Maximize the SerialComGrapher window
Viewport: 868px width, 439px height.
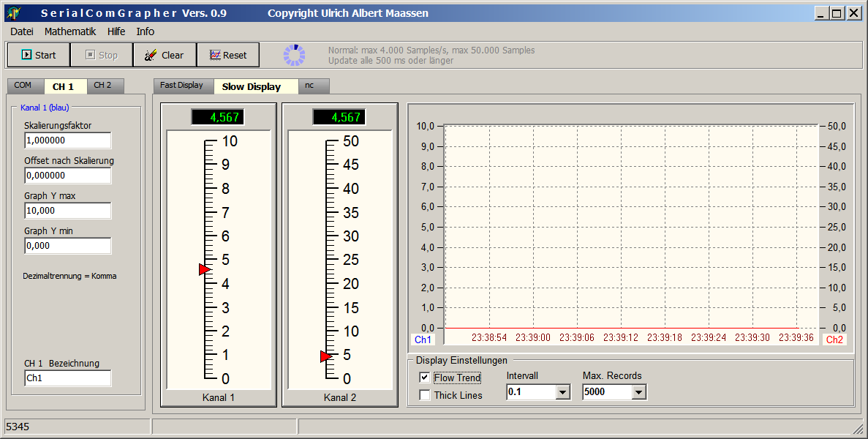click(837, 13)
